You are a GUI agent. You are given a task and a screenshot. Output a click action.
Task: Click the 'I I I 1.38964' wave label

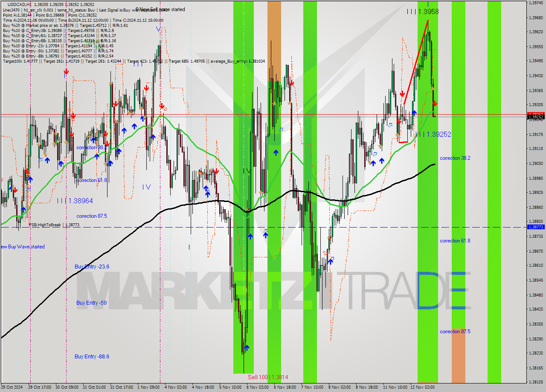click(x=75, y=200)
